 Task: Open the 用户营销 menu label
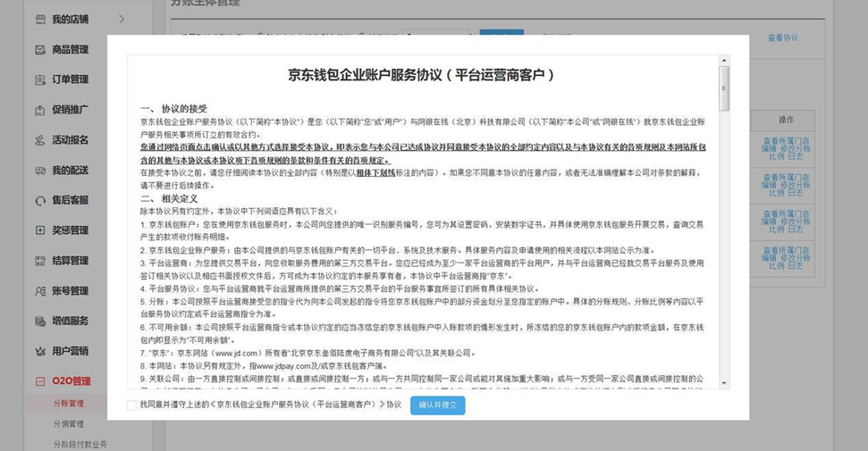click(x=71, y=351)
